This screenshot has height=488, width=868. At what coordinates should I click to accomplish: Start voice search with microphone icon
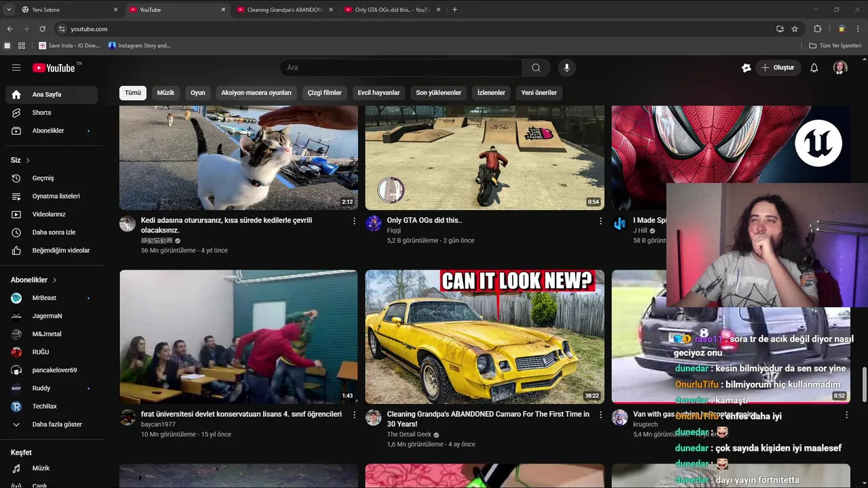[567, 68]
